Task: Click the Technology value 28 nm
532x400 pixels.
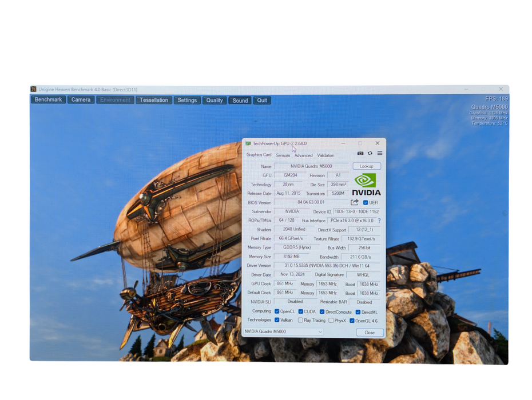Action: point(288,185)
